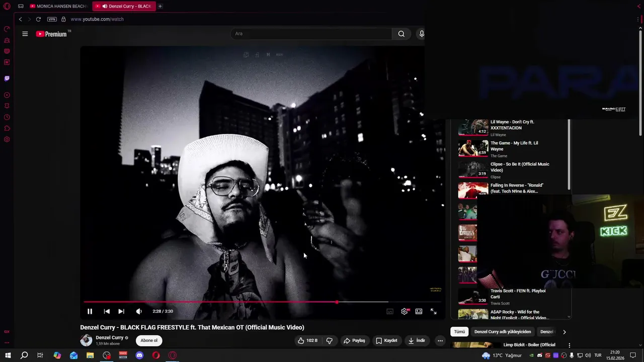
Task: Select 'Denzel Curry adlı yükleyiciden' chip
Action: (503, 332)
